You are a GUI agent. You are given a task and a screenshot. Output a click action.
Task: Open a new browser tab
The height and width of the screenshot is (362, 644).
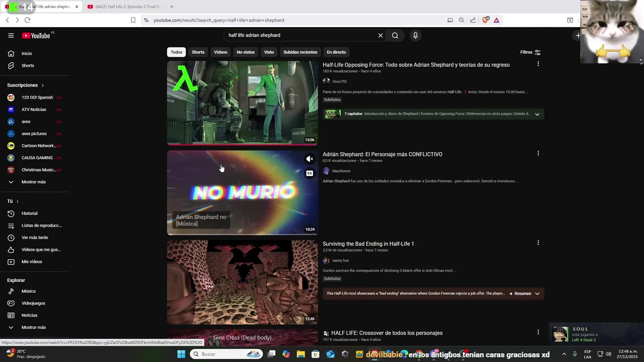click(172, 7)
